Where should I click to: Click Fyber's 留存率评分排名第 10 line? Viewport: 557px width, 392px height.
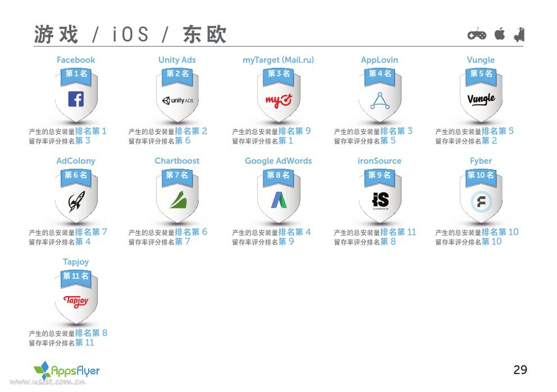(x=468, y=242)
